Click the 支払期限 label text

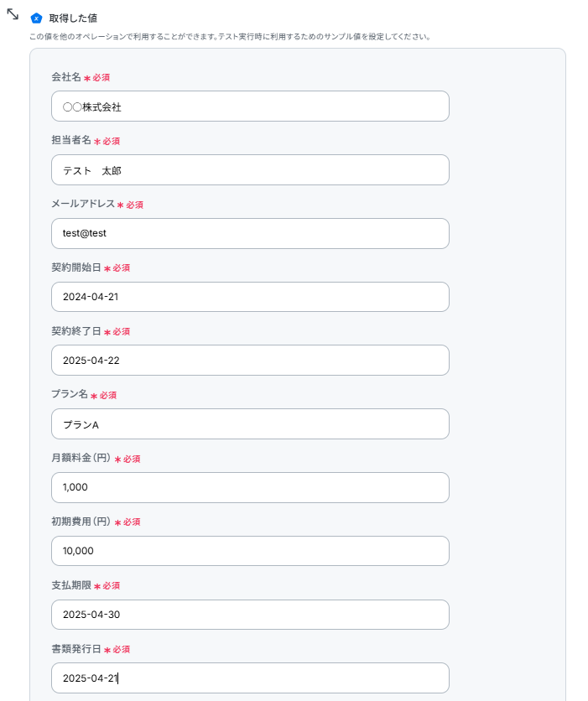point(71,585)
